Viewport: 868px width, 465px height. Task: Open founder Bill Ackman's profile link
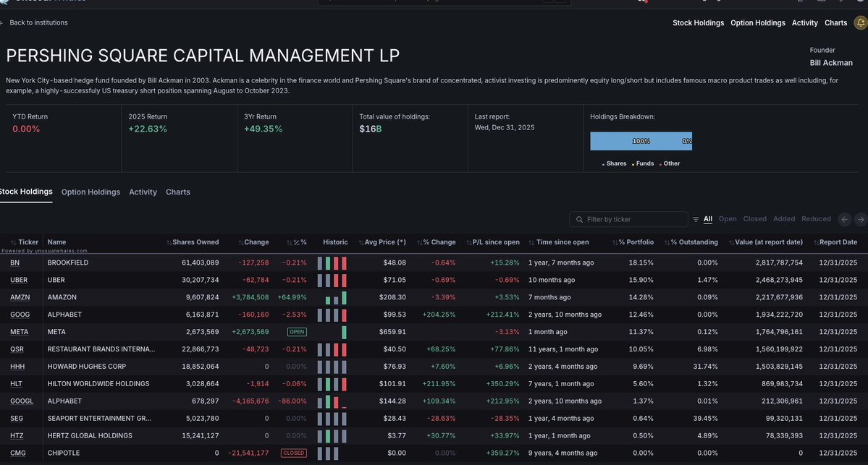[x=830, y=62]
